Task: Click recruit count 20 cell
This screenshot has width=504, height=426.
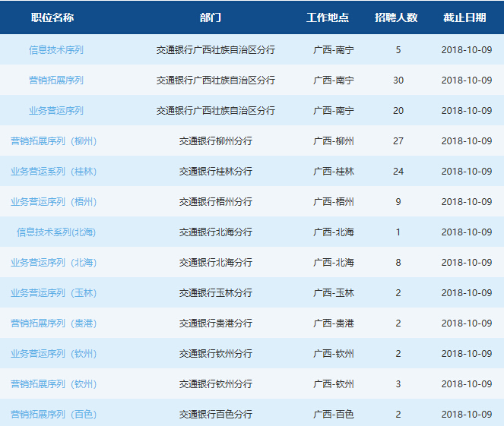Action: [x=398, y=110]
